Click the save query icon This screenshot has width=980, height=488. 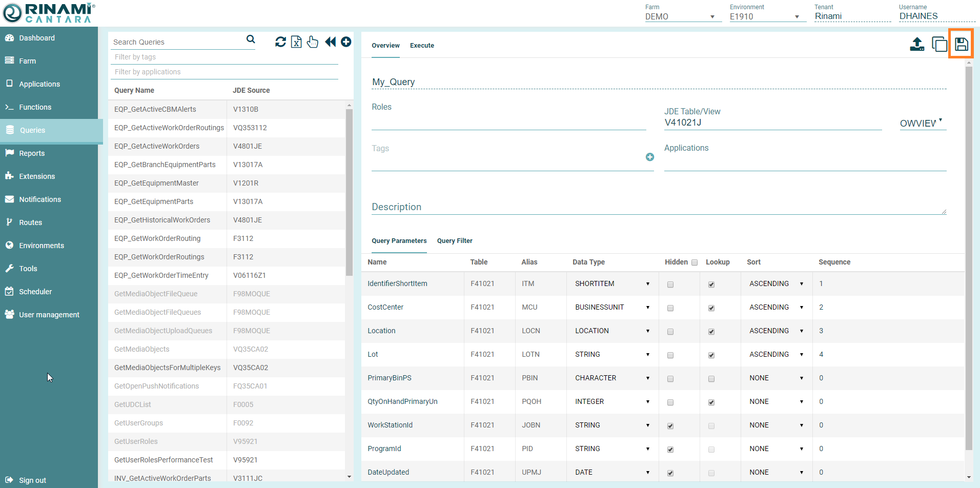(961, 45)
